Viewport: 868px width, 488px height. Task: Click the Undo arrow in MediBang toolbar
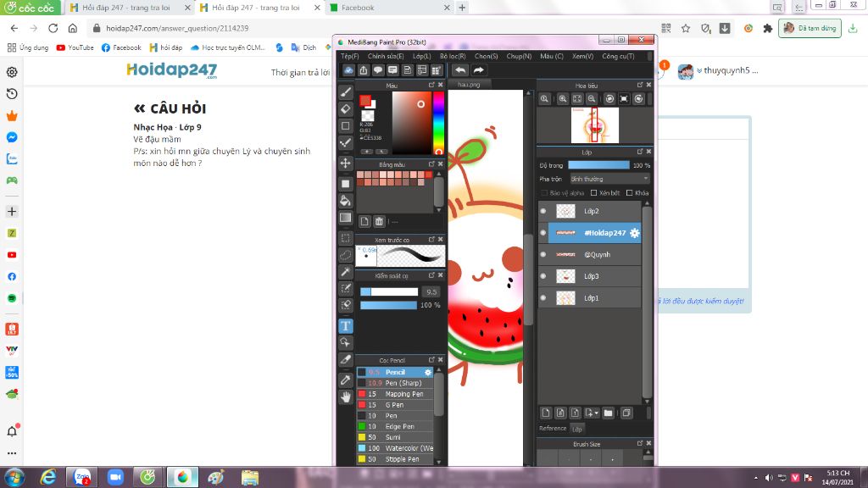click(460, 70)
